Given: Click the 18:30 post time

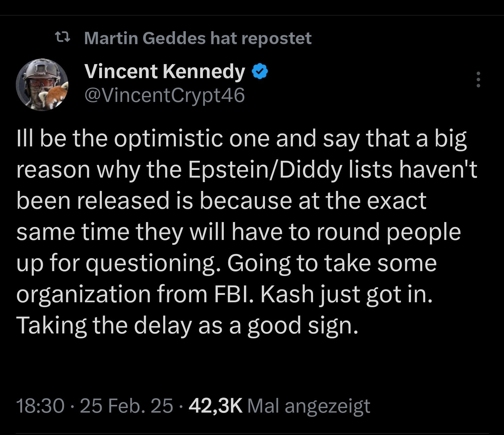Looking at the screenshot, I should pos(40,406).
